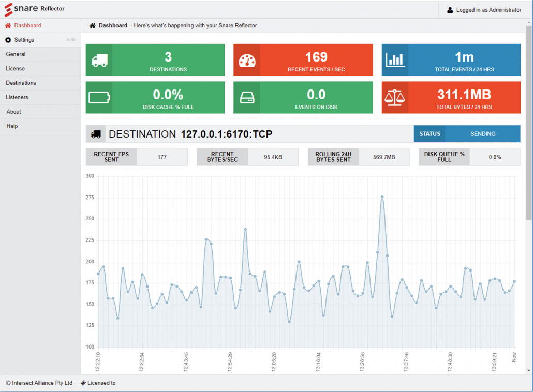This screenshot has width=533, height=392.
Task: Click the Recent EPS Sent value '177'
Action: pyautogui.click(x=162, y=157)
